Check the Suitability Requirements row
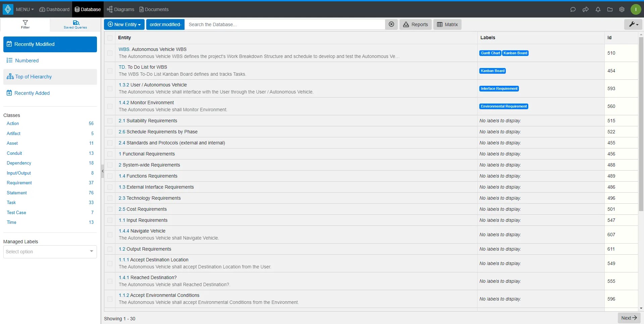Viewport: 644px width, 324px height. [x=110, y=121]
